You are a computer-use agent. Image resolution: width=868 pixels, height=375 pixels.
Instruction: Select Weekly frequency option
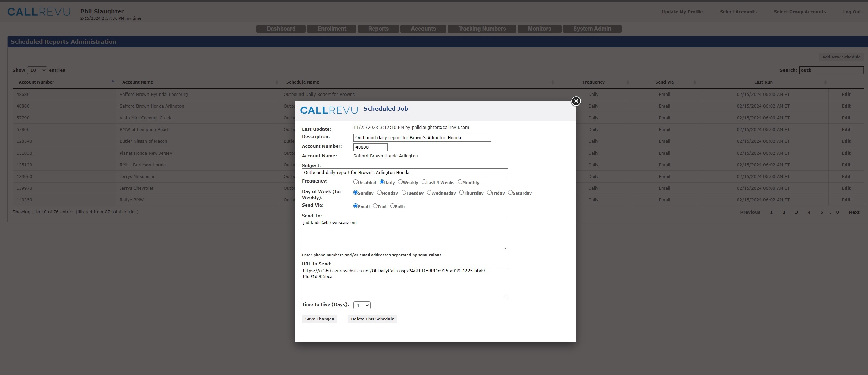[x=400, y=182]
